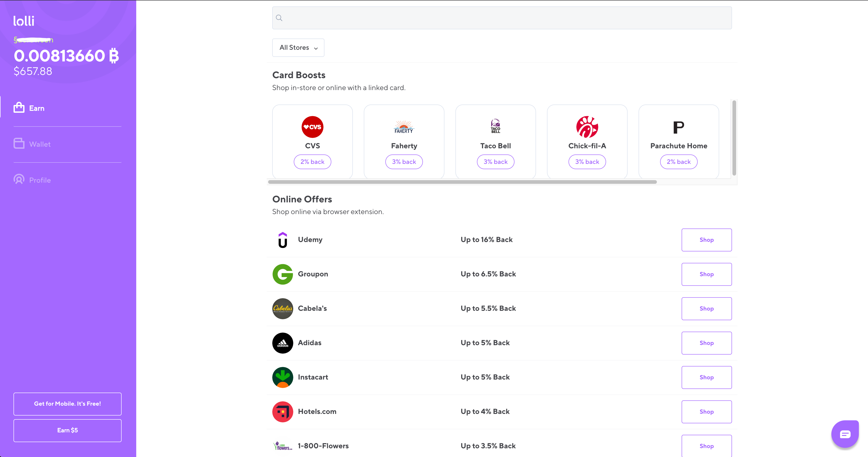Click the Parachute Home P logo
Screen dimensions: 868x457
679,127
